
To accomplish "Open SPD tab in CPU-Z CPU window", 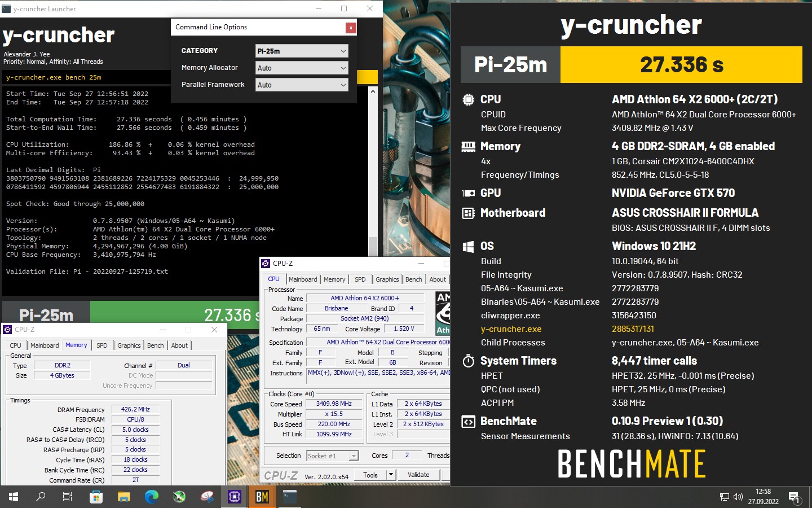I will (360, 279).
